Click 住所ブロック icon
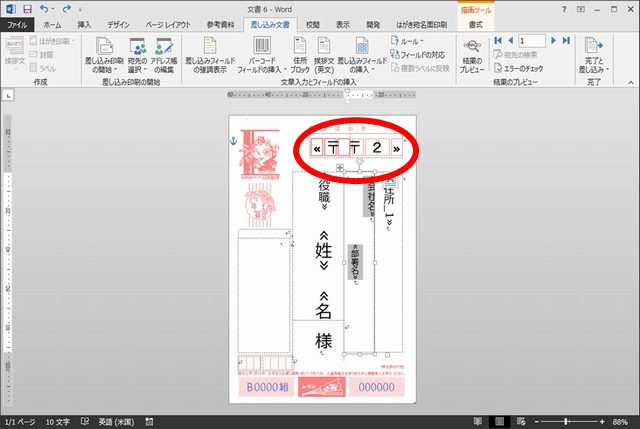Screen dimensions: 640x429 300,55
